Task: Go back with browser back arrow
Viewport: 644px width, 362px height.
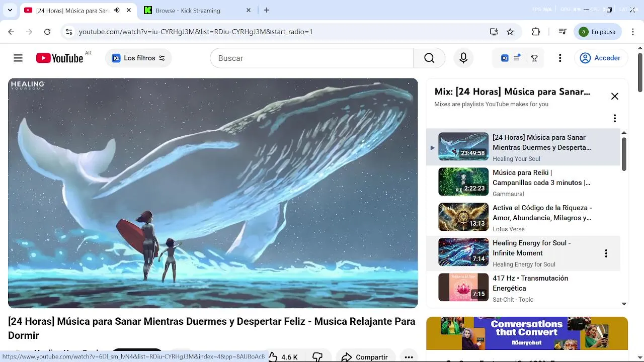Action: point(11,32)
